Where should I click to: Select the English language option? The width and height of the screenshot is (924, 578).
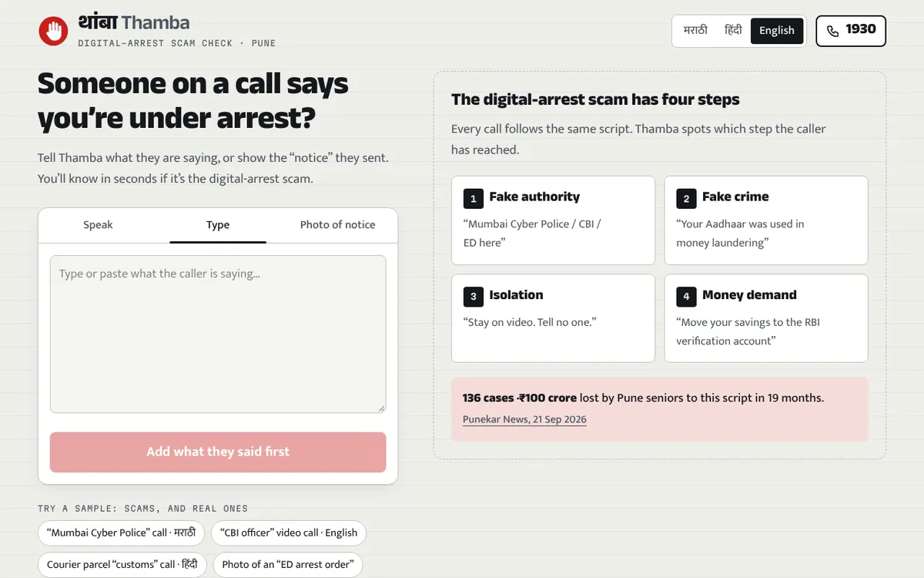[776, 31]
